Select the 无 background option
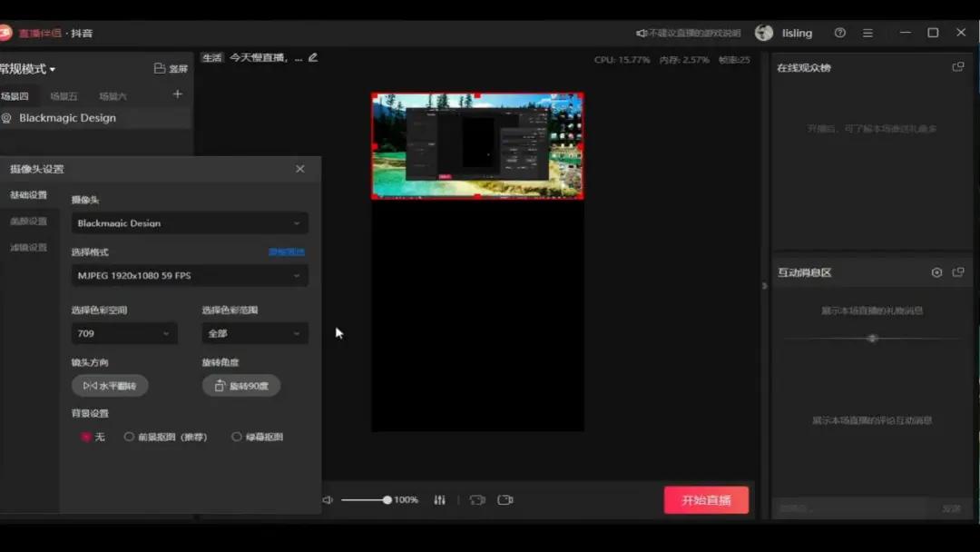This screenshot has width=980, height=552. pyautogui.click(x=87, y=437)
